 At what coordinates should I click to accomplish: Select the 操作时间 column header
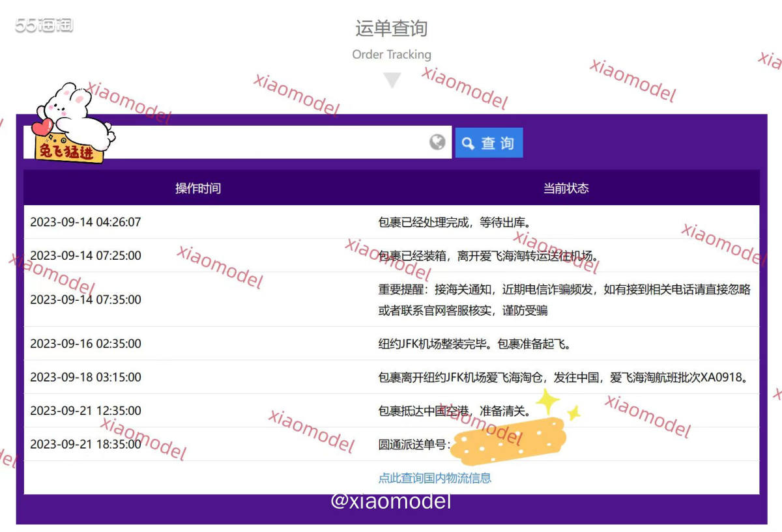point(198,188)
